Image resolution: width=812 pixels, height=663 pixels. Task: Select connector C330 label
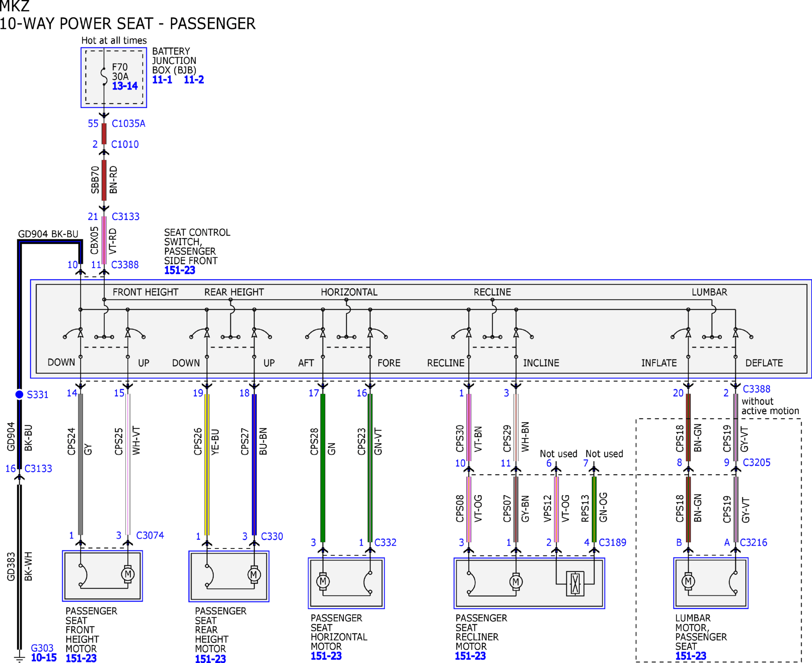pos(272,536)
